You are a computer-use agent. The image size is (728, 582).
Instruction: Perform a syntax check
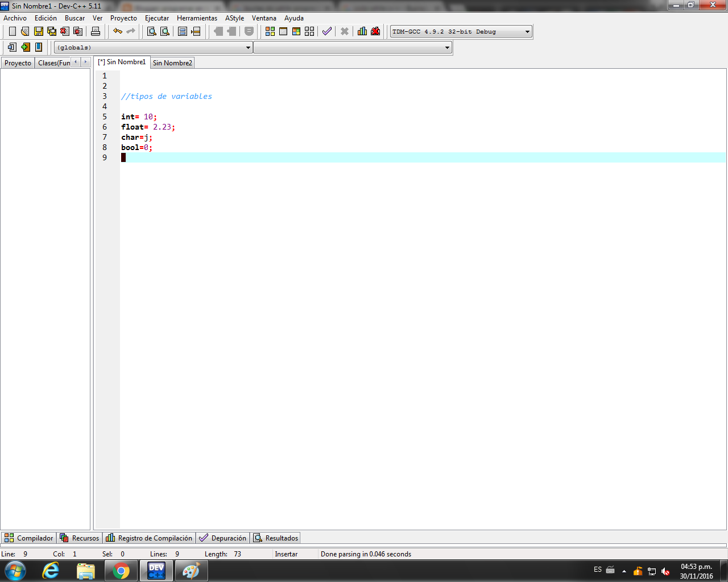[326, 31]
